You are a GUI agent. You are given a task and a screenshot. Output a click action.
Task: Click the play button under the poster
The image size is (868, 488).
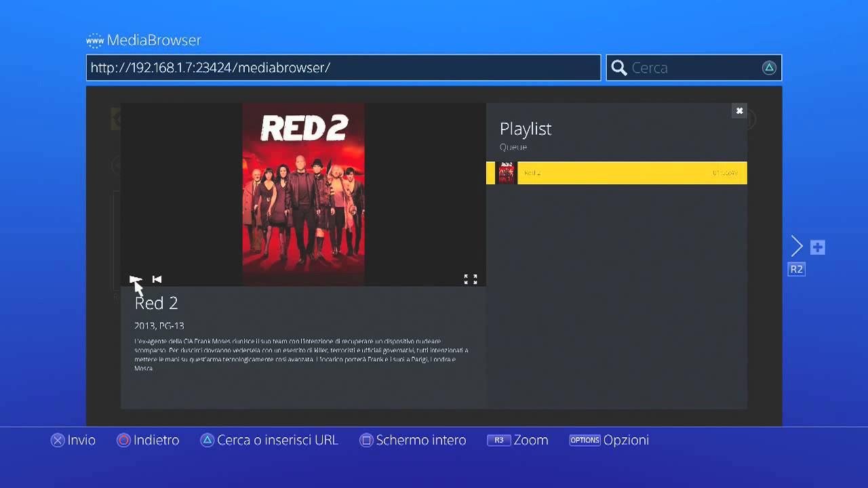coord(135,279)
